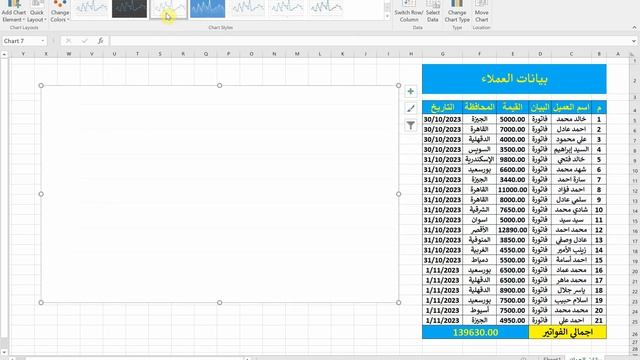640x360 pixels.
Task: Open the Quick Layout gallery
Action: click(36, 11)
